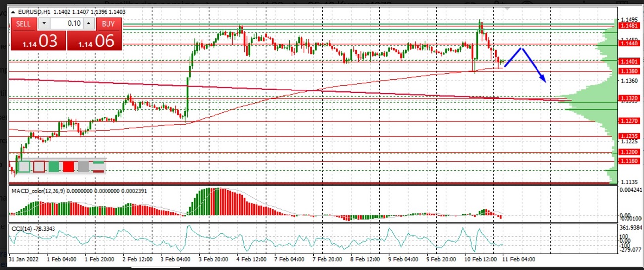This screenshot has height=270, width=644.
Task: Click the 1 Feb 04:00 time label
Action: pyautogui.click(x=61, y=259)
